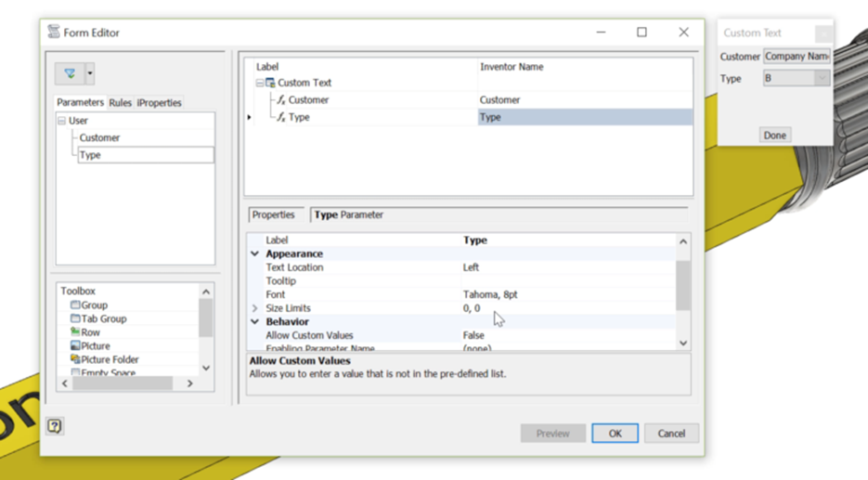This screenshot has width=868, height=480.
Task: Maximize the Form Editor window
Action: click(641, 32)
